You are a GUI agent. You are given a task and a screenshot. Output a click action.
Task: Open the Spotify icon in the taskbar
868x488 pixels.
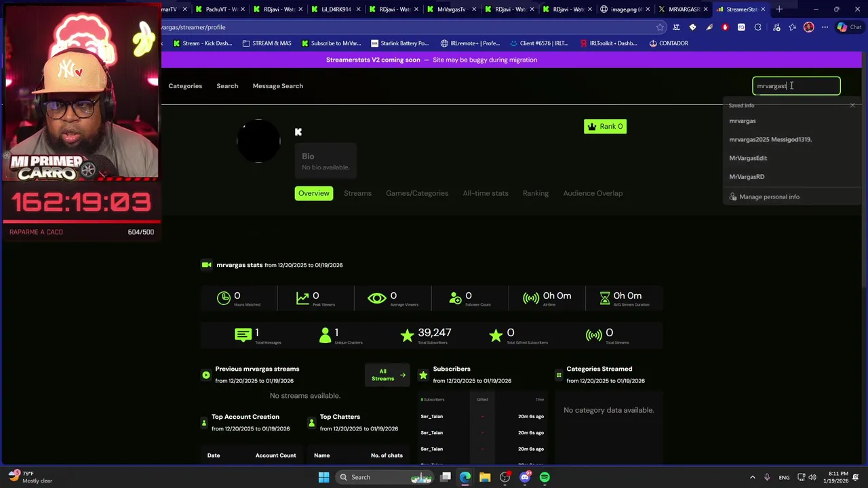(x=545, y=477)
